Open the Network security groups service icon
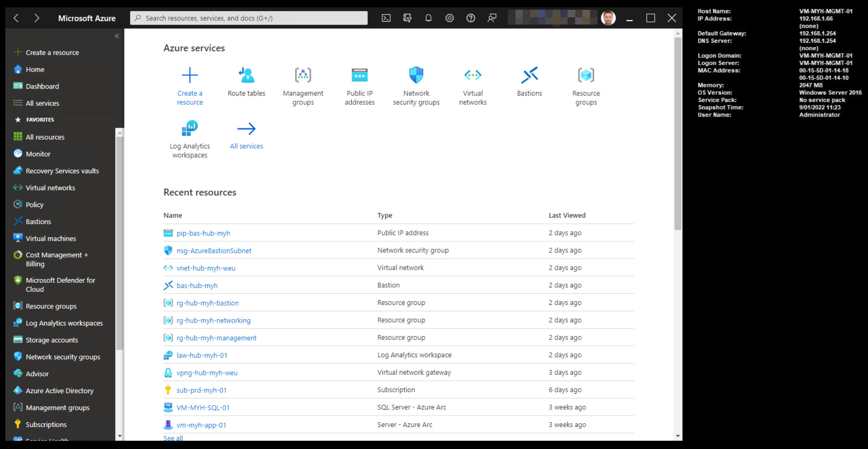Screen dimensions: 868x449 pyautogui.click(x=416, y=82)
